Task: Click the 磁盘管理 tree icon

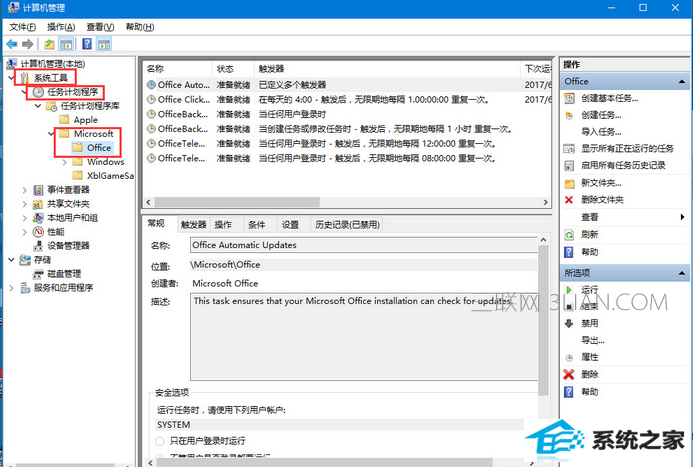Action: [x=38, y=274]
